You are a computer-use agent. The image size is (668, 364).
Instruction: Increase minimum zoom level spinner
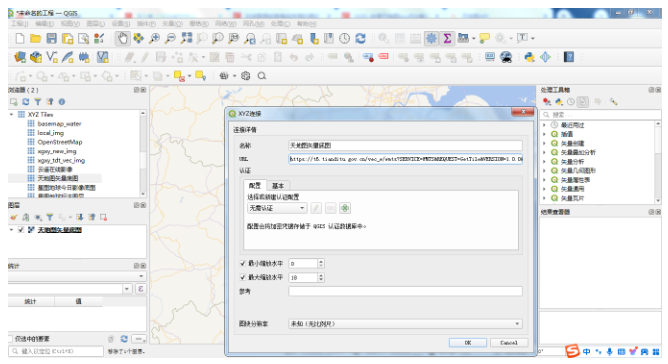(321, 261)
